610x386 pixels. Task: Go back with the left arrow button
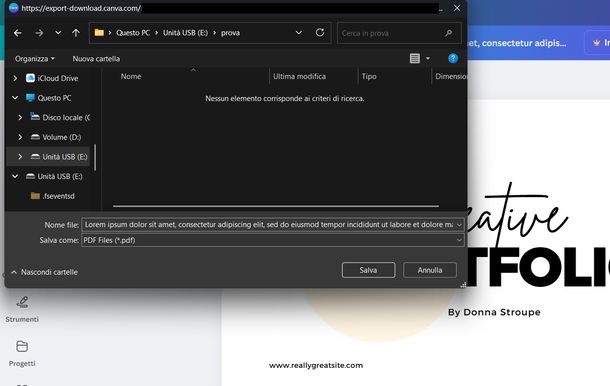(18, 33)
